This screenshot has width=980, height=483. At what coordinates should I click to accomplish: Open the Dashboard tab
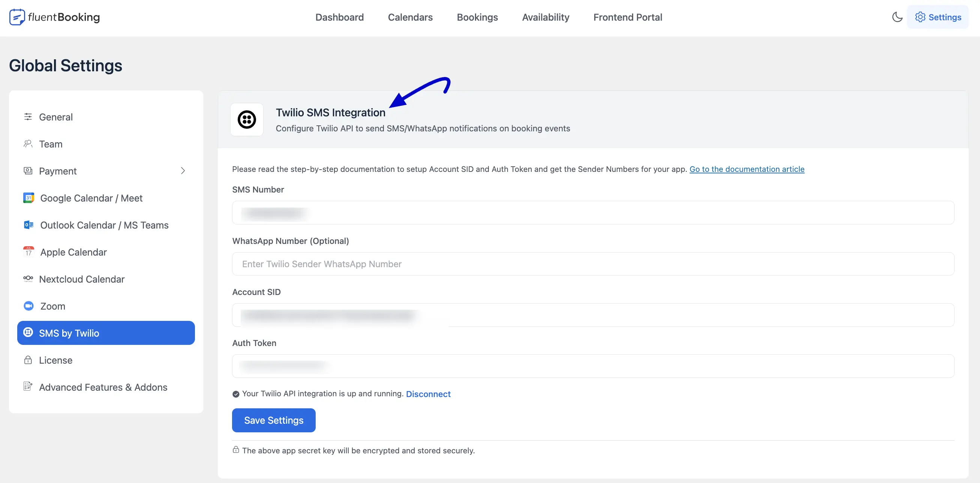click(339, 17)
